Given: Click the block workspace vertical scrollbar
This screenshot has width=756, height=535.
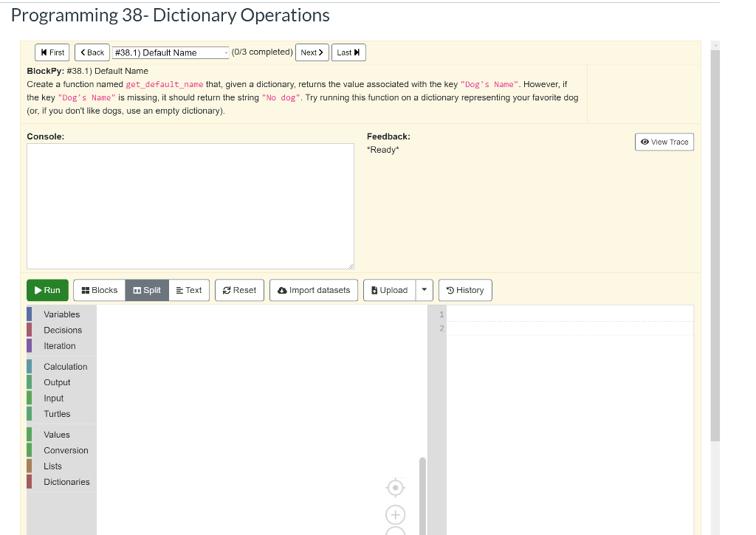Looking at the screenshot, I should [x=422, y=497].
